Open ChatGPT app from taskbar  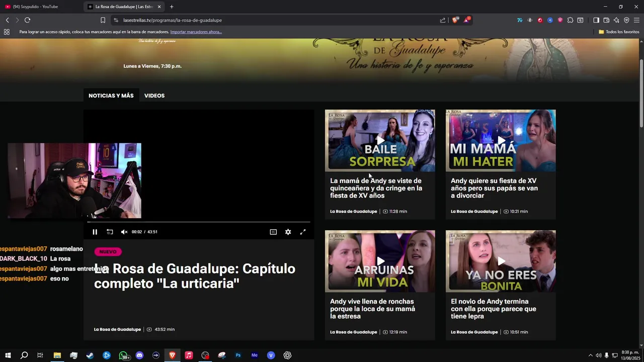click(x=287, y=355)
